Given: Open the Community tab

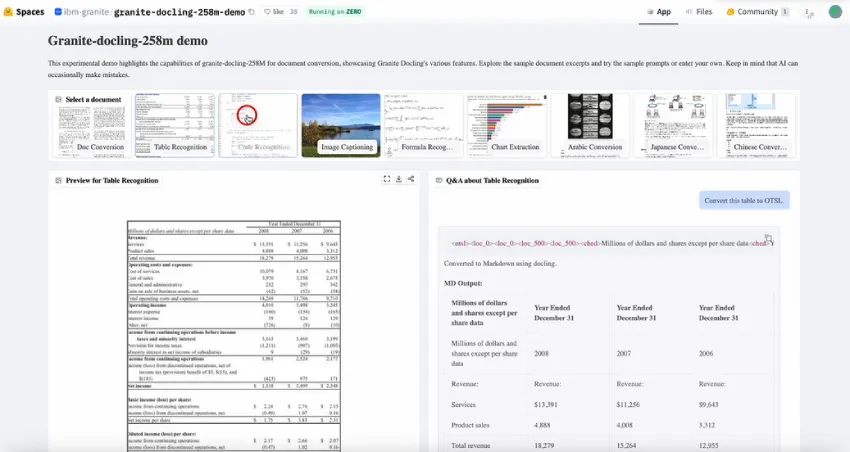Looking at the screenshot, I should point(757,11).
